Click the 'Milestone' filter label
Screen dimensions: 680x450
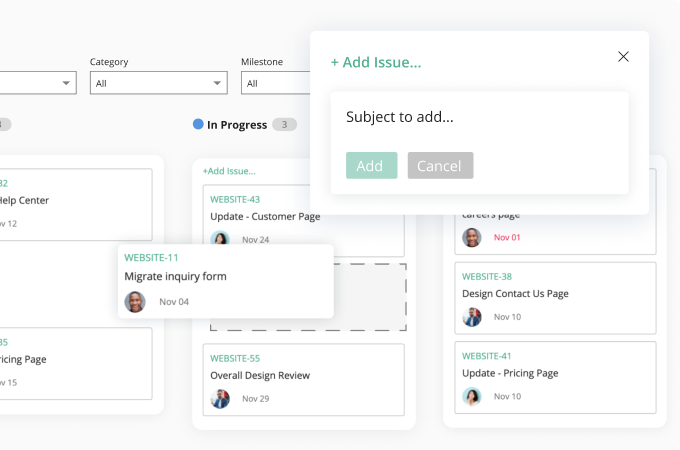pyautogui.click(x=262, y=62)
